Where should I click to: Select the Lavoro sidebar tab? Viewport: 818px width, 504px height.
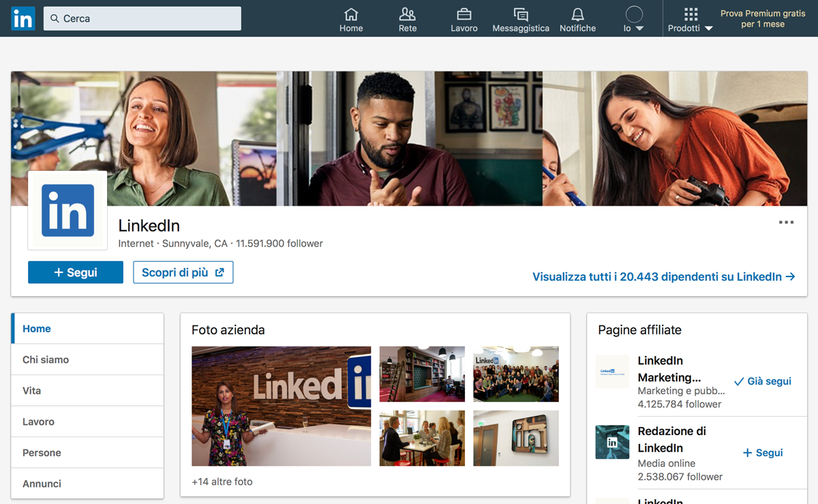pos(87,422)
